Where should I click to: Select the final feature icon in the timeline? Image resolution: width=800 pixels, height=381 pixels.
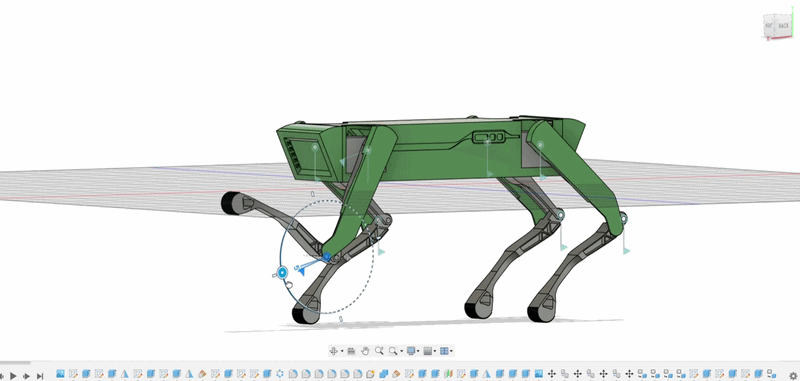772,374
